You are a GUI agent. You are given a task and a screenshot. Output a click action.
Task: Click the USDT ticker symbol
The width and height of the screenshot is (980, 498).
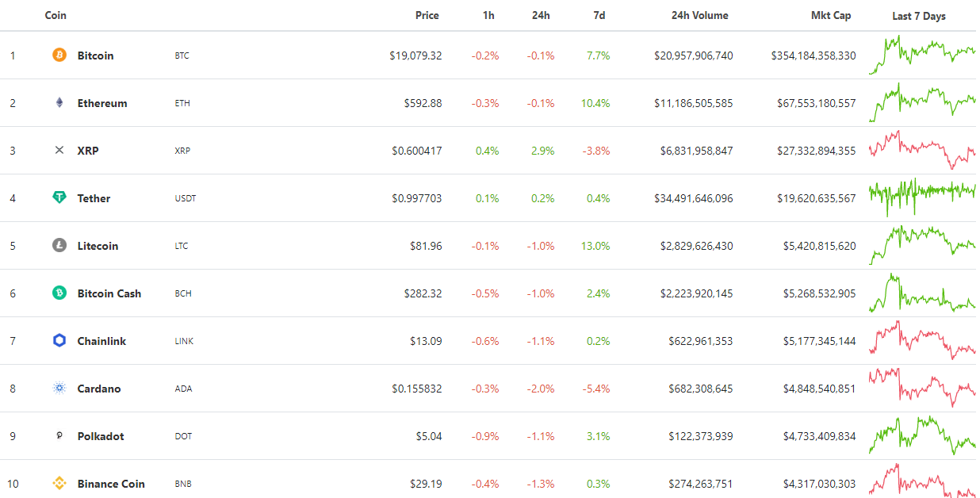[185, 198]
